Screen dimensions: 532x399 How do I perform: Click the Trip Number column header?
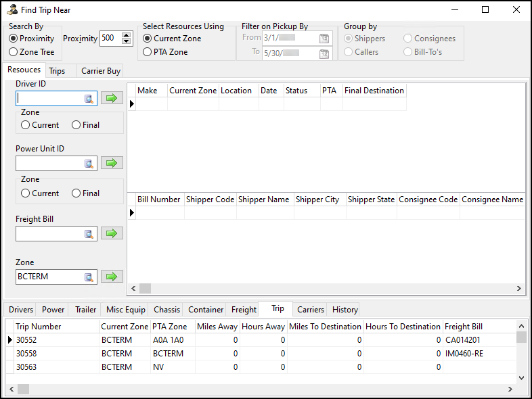pyautogui.click(x=39, y=327)
